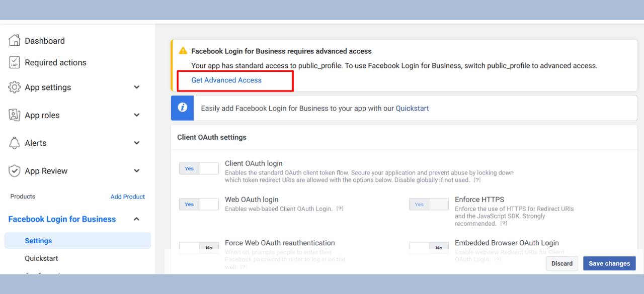Toggle Force Web OAuth reauthentication switch
Image resolution: width=644 pixels, height=294 pixels.
coord(199,247)
